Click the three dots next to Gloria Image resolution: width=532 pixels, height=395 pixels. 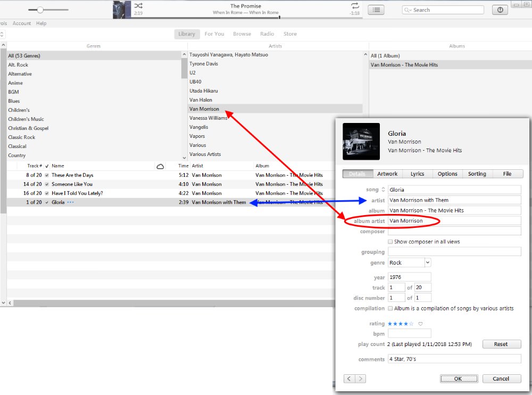[70, 202]
